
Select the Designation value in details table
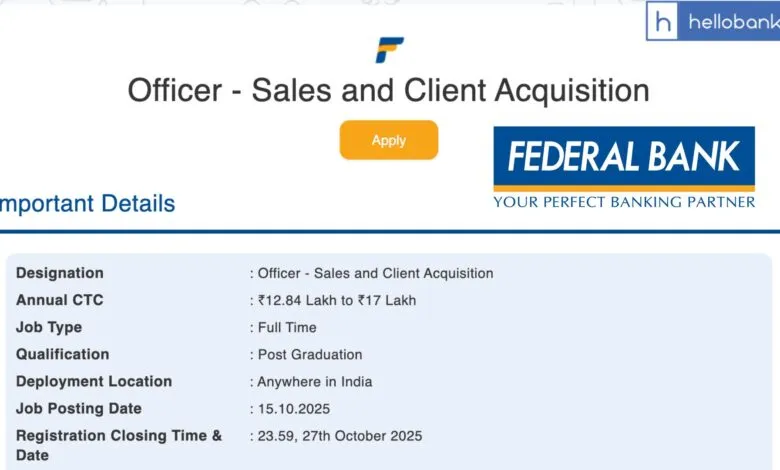(375, 273)
